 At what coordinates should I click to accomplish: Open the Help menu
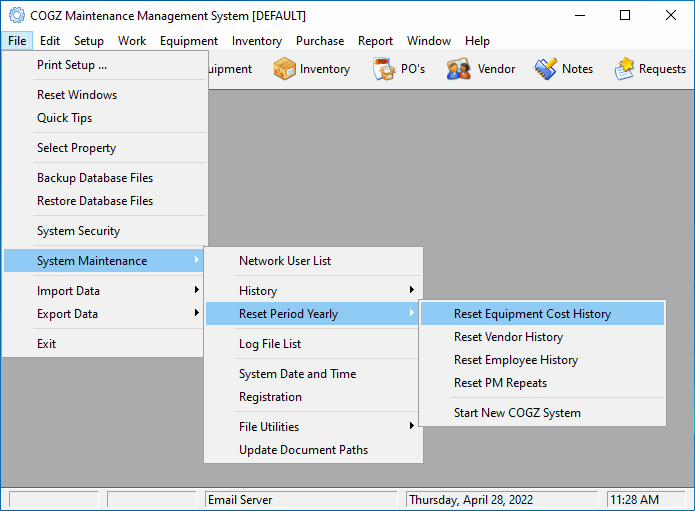[x=477, y=41]
